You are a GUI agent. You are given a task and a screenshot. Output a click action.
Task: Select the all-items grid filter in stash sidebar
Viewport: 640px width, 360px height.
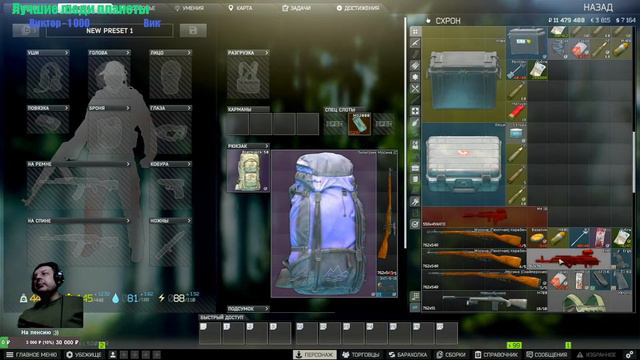pos(415,31)
